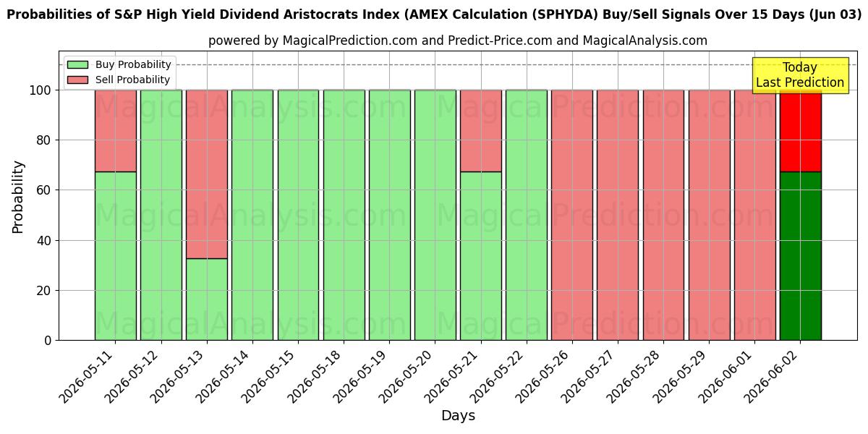The image size is (868, 434).
Task: Click the bright red segment of the 2026-06-02 bar
Action: [801, 131]
